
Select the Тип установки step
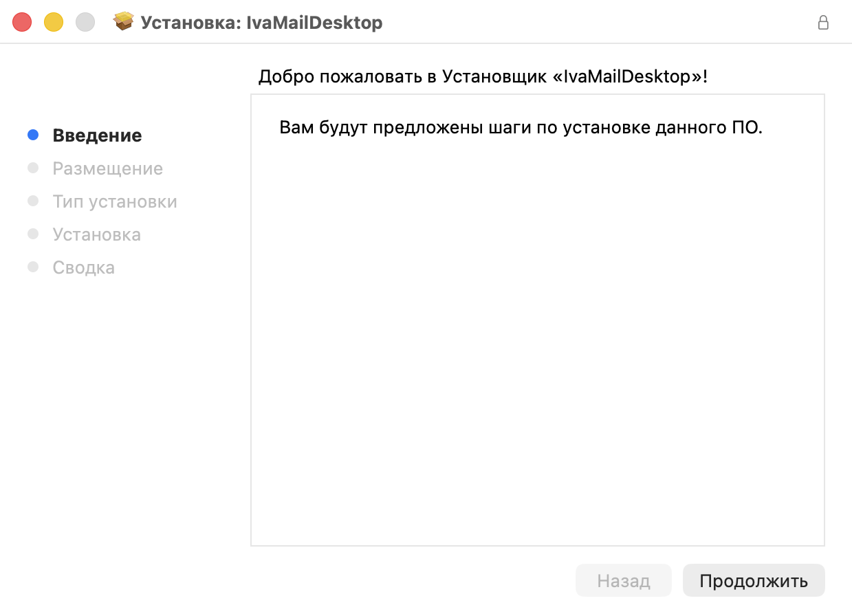coord(114,201)
